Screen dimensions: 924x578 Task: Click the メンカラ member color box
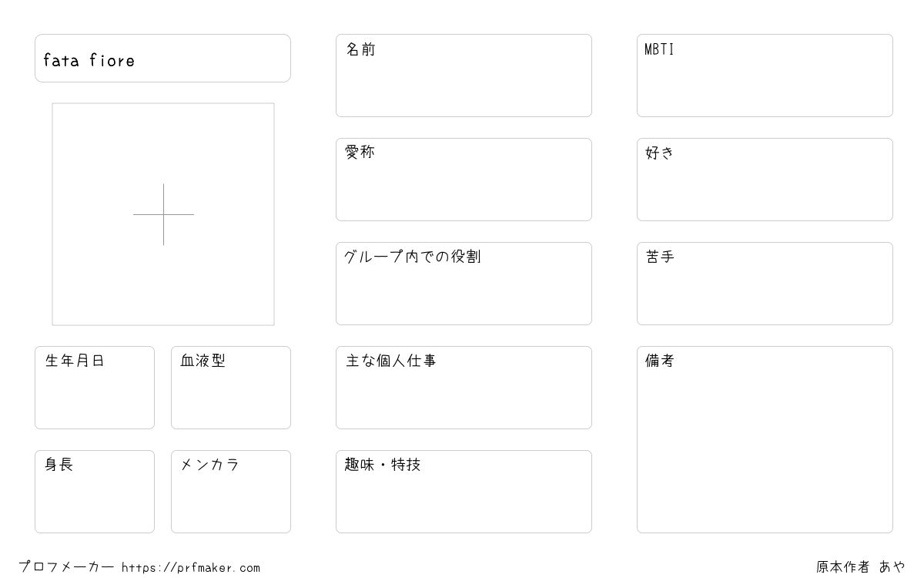click(x=231, y=492)
